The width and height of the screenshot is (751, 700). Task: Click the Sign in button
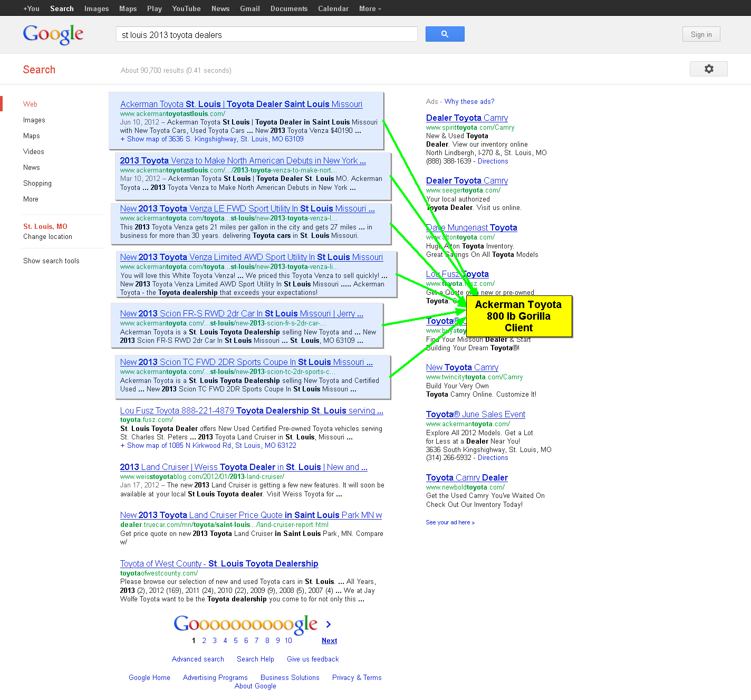(701, 34)
